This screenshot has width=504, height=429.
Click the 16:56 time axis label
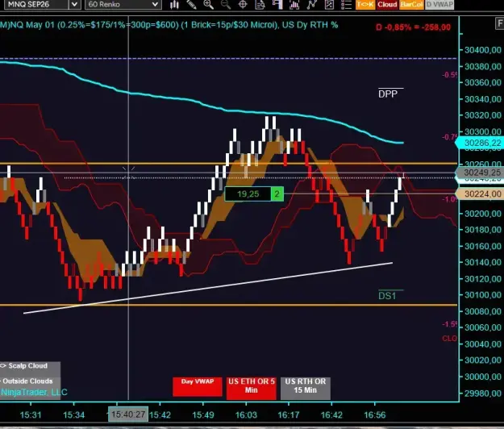pyautogui.click(x=375, y=414)
